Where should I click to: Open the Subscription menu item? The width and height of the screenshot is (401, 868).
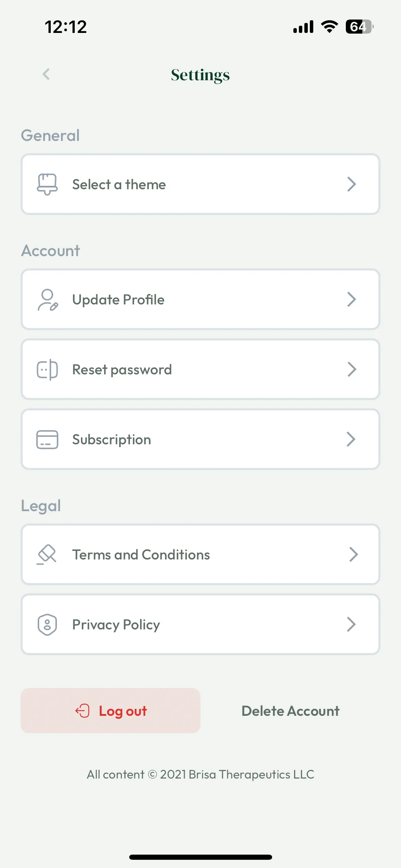200,439
